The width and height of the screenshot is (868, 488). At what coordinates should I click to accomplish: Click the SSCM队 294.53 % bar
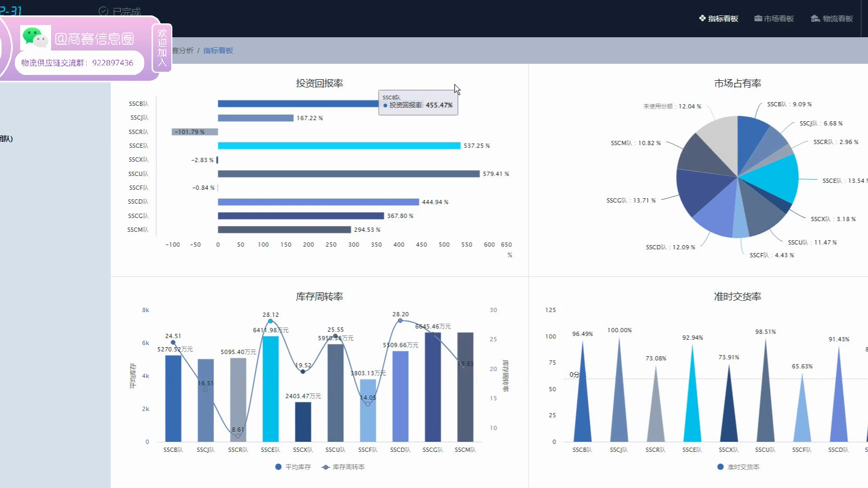284,230
